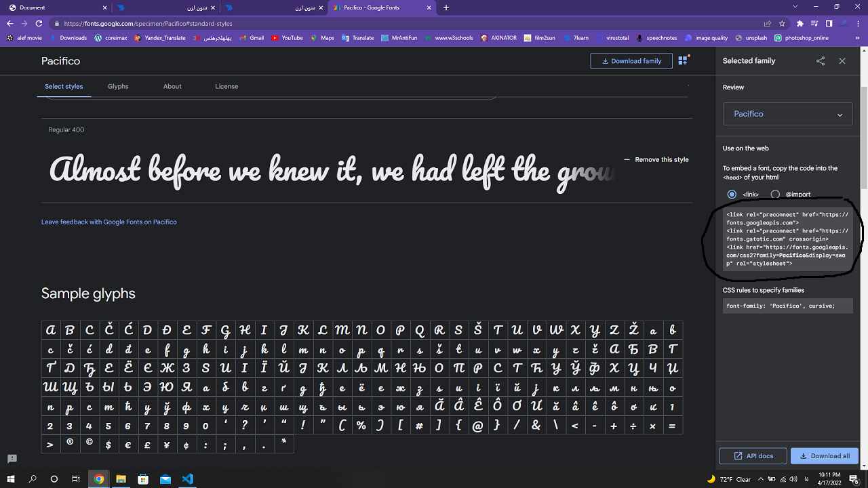Open the view selected families icon
This screenshot has height=488, width=868.
(683, 60)
